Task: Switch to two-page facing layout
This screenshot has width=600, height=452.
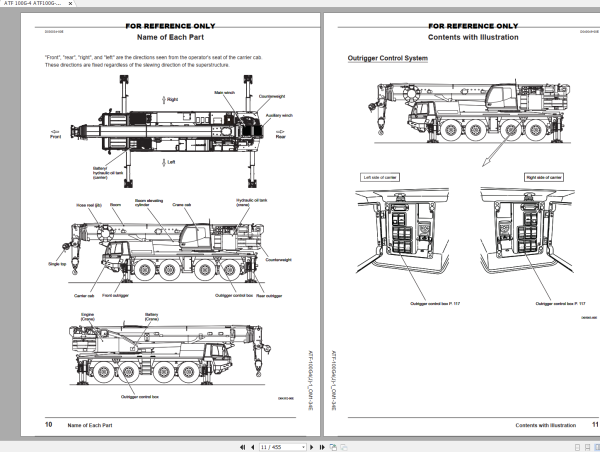Action: click(x=597, y=447)
